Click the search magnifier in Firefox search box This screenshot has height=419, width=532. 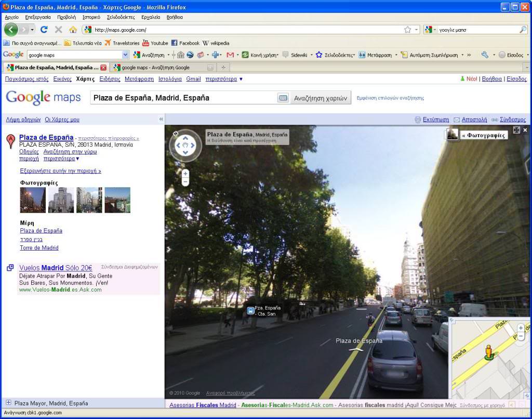click(523, 30)
